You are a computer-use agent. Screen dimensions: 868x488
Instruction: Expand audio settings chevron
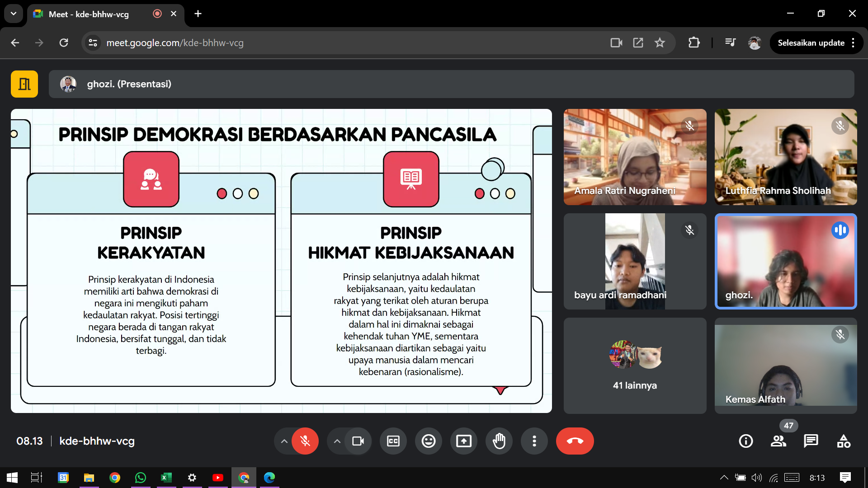[x=284, y=441]
